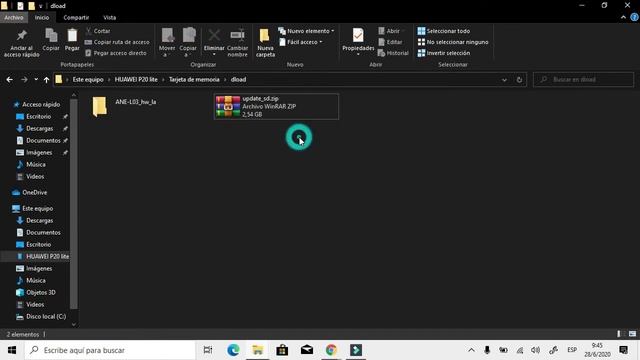Click the navigation pane scrollbar

(x=74, y=204)
